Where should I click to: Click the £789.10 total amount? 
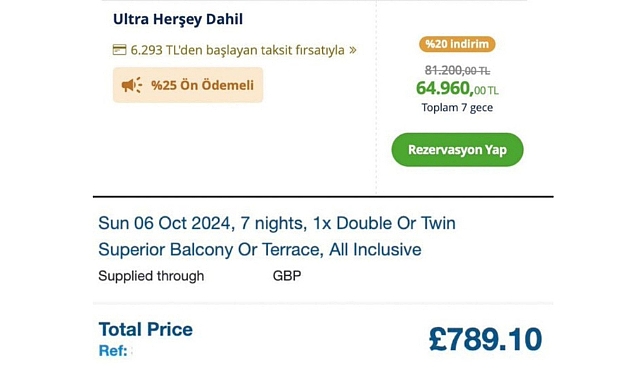[x=485, y=339]
